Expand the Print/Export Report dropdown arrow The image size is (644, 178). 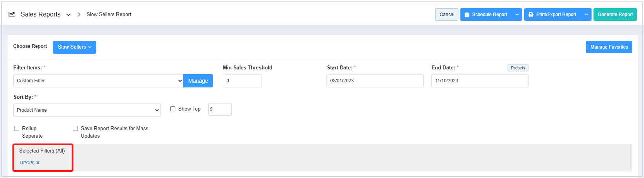586,15
